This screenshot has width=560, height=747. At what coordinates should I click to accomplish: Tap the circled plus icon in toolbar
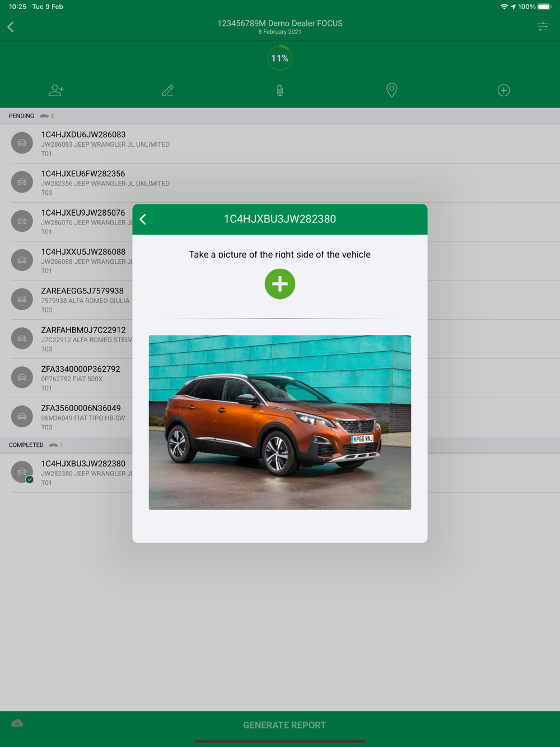(504, 90)
